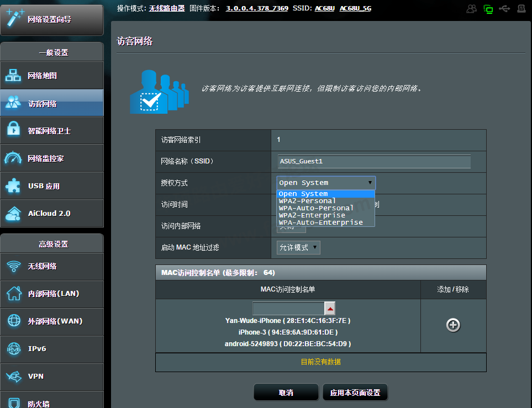Click the USB application puzzle icon

click(x=13, y=185)
